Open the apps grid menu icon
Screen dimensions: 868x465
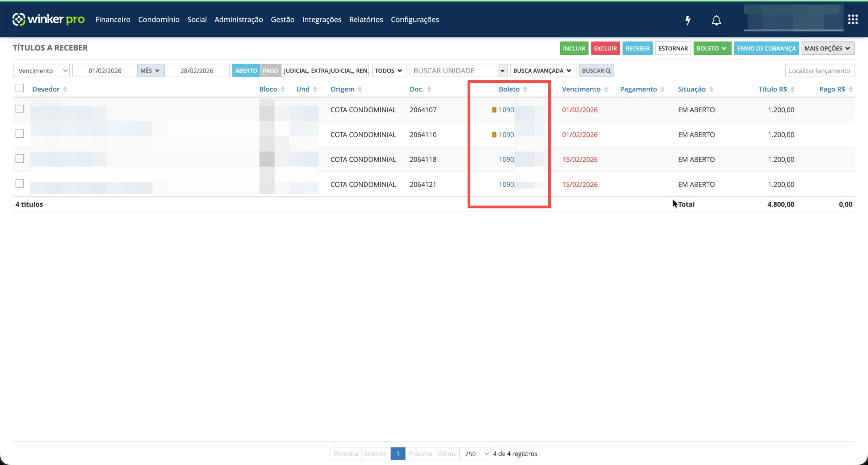pyautogui.click(x=853, y=19)
